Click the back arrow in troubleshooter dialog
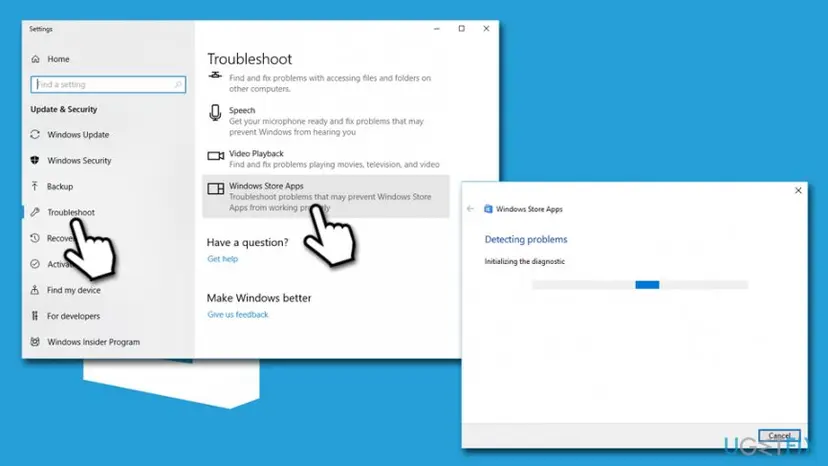The image size is (828, 466). pyautogui.click(x=471, y=209)
